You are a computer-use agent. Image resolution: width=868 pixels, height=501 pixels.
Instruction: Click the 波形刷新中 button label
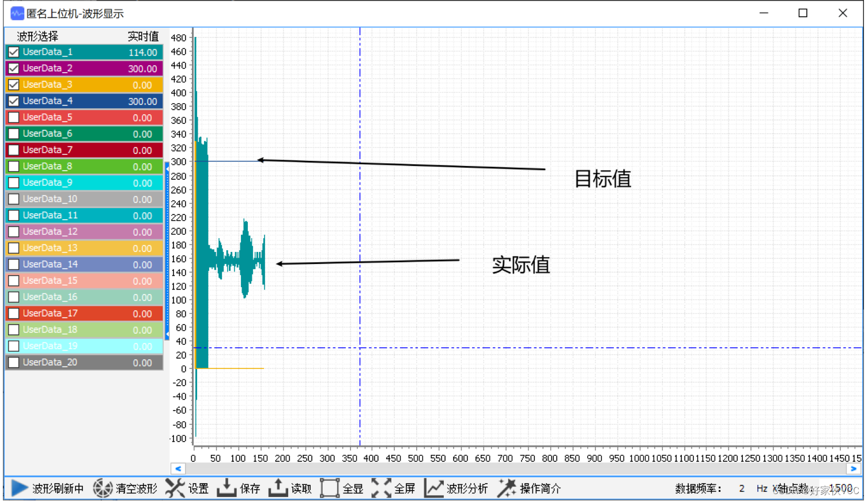pos(58,489)
